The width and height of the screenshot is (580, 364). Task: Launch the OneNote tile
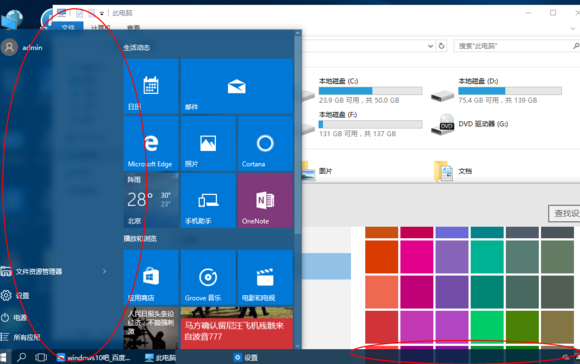(x=265, y=200)
